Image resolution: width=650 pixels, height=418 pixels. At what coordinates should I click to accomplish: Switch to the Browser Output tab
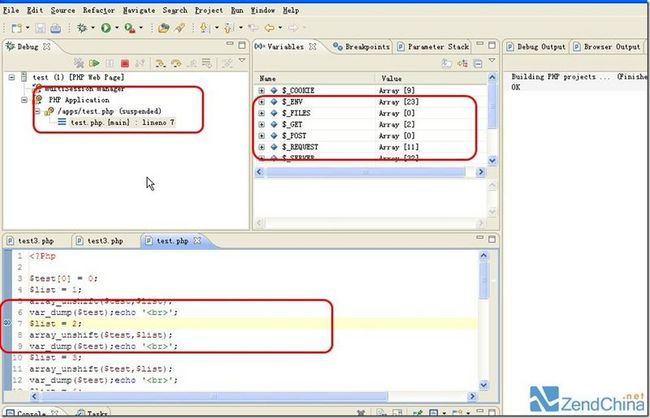tap(607, 47)
